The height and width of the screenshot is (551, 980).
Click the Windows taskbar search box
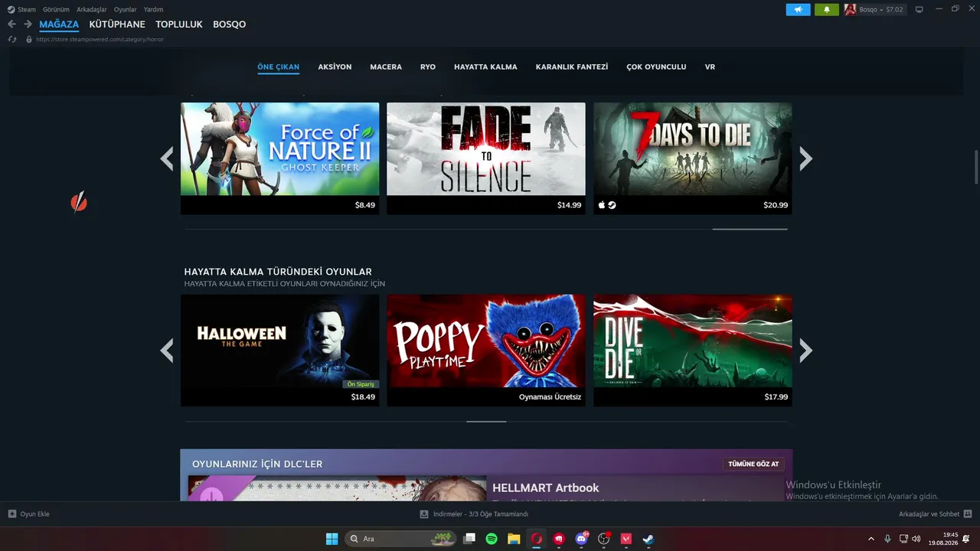(x=400, y=539)
